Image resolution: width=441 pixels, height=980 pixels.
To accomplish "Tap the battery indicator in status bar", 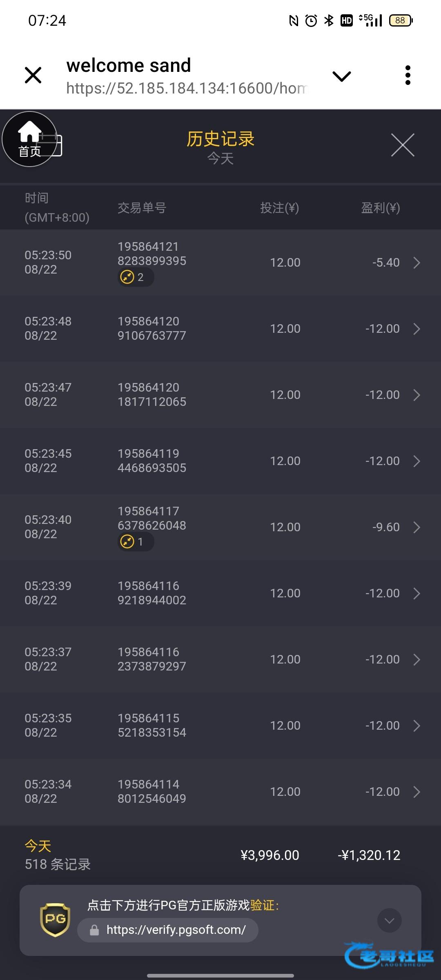I will click(x=401, y=20).
